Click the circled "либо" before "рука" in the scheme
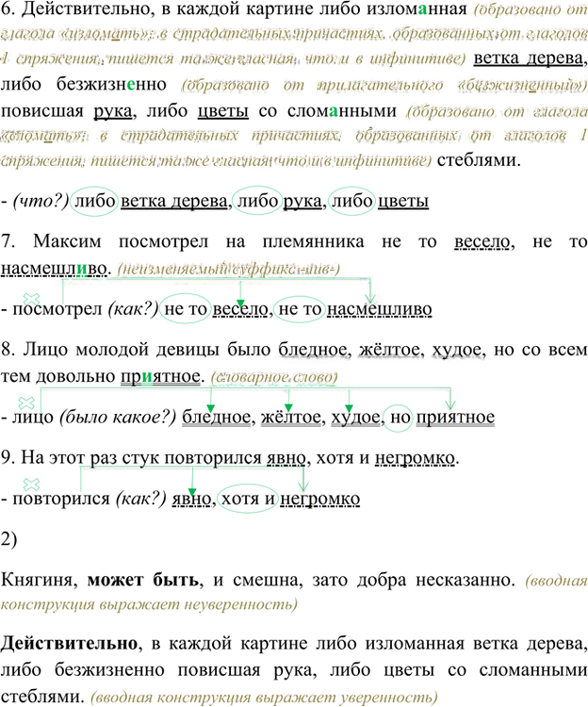 pos(258,201)
